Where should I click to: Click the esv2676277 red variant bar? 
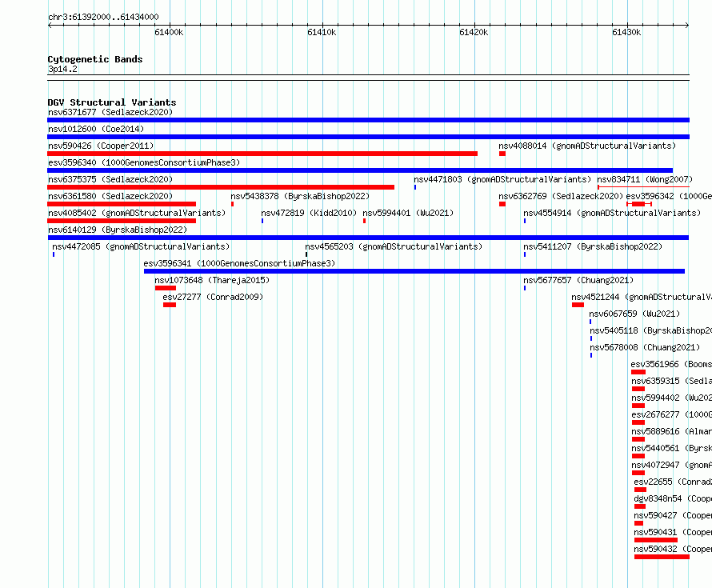[x=638, y=422]
